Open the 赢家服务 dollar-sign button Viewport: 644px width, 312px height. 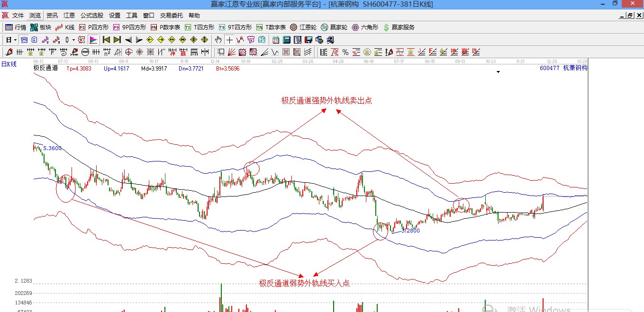click(399, 27)
